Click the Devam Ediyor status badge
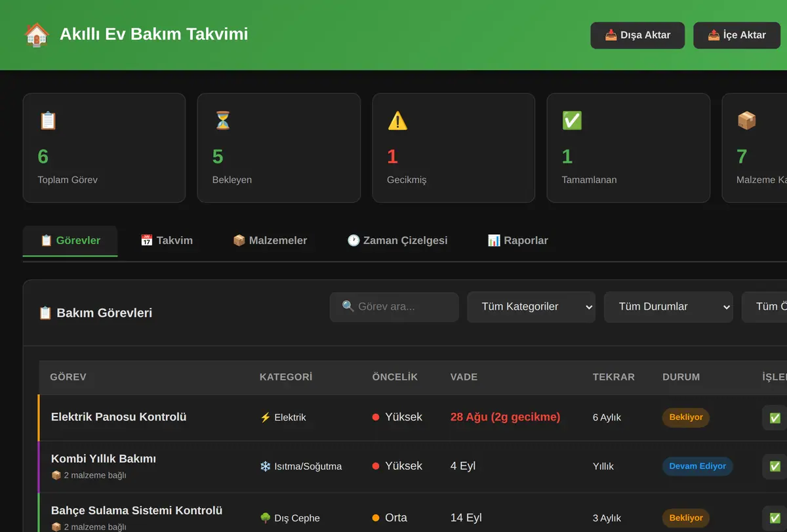The width and height of the screenshot is (787, 532). tap(698, 466)
